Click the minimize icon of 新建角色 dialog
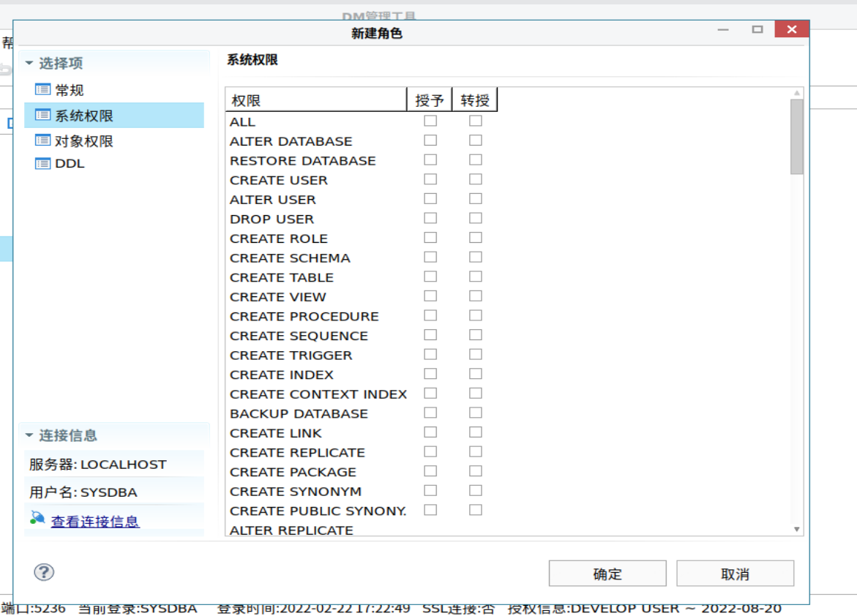The image size is (857, 616). [722, 29]
